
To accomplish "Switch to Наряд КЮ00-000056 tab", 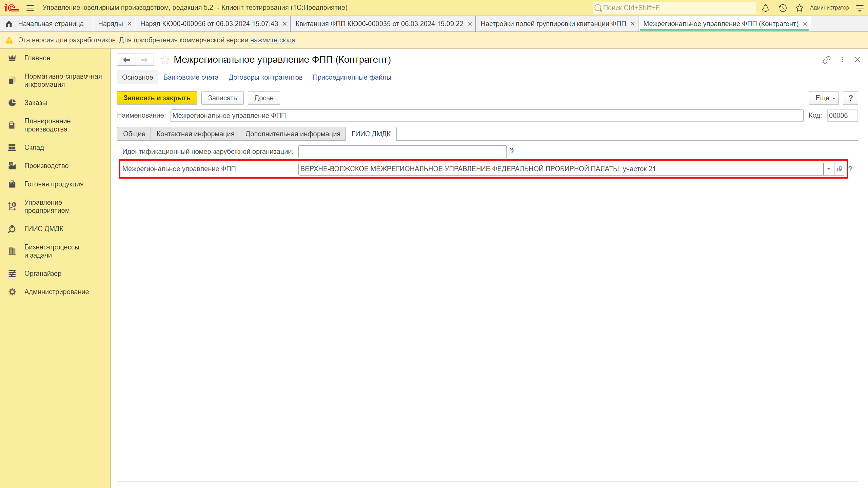I will point(209,24).
